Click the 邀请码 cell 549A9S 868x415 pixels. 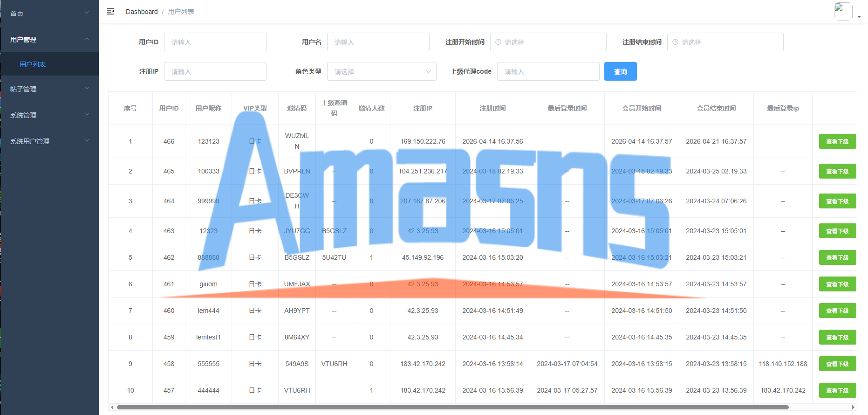click(297, 364)
